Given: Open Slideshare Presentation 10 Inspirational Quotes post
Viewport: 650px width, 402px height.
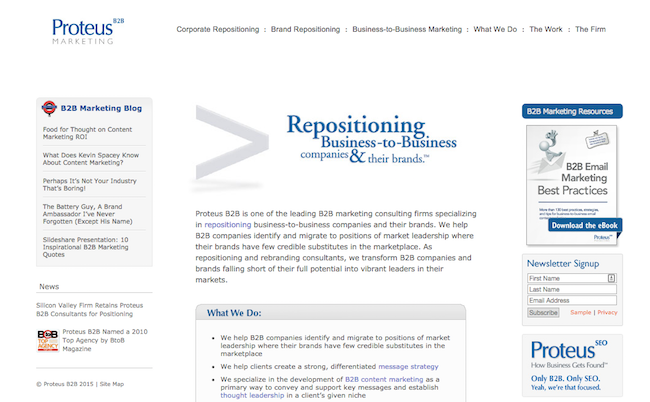Looking at the screenshot, I should tap(85, 247).
